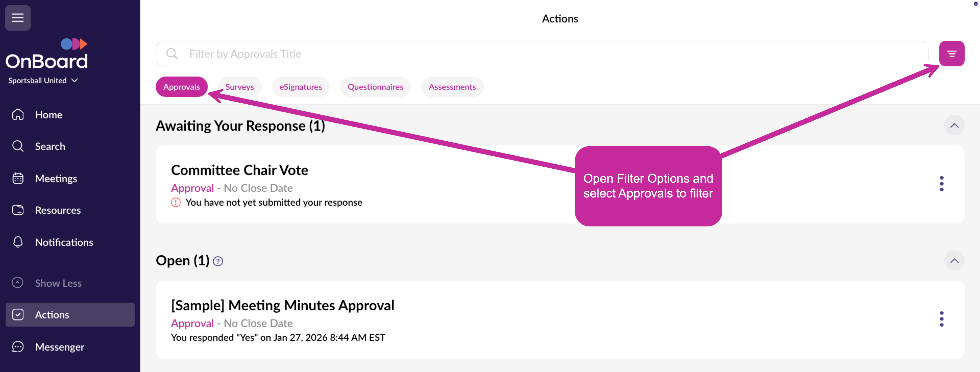Select the Approvals filter pill
Screen dimensions: 980x372
point(181,87)
